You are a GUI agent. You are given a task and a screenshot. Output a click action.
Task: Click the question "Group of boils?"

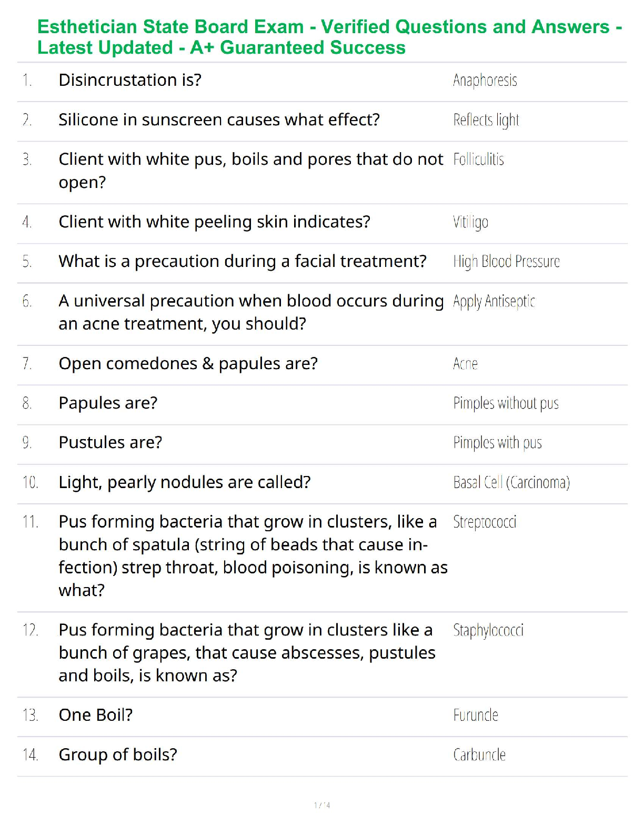pos(118,754)
